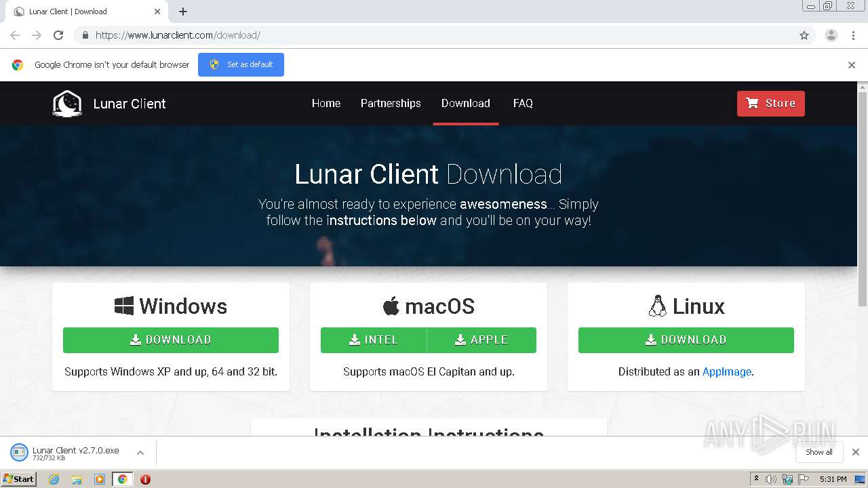Follow the AppImage link
This screenshot has width=868, height=488.
click(726, 371)
